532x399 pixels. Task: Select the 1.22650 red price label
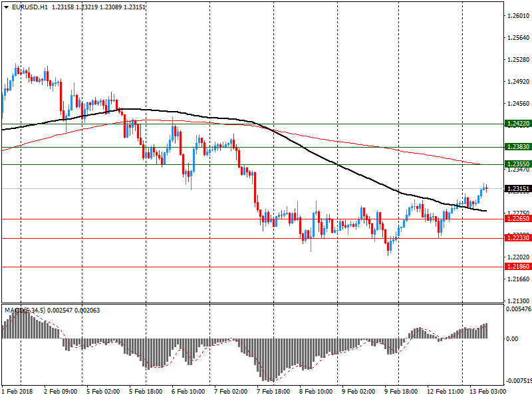coord(517,219)
